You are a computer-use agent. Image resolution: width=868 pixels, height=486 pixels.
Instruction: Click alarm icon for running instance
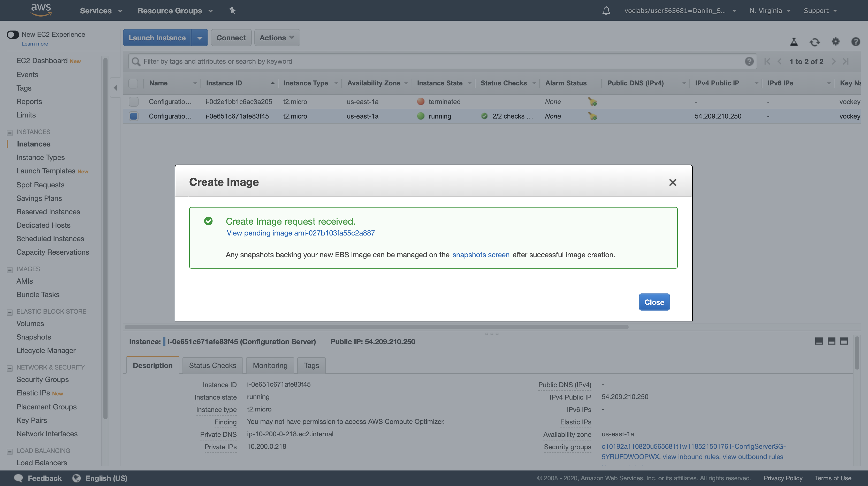(592, 116)
